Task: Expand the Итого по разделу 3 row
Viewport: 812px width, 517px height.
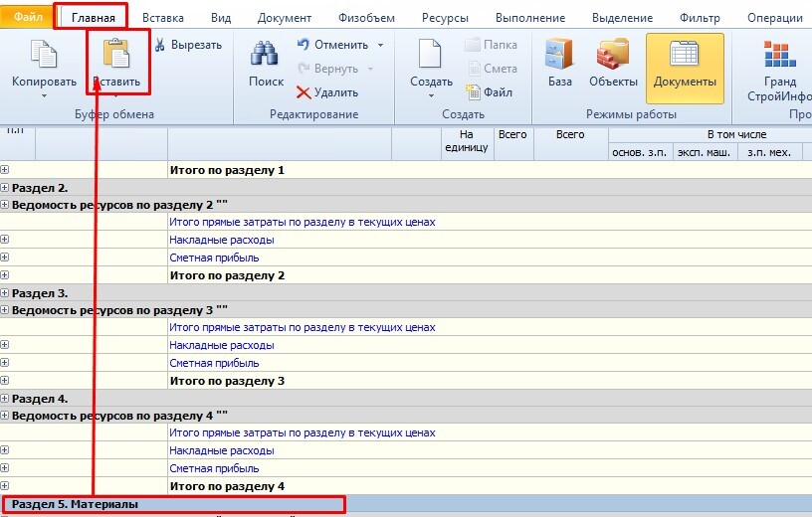Action: click(5, 381)
